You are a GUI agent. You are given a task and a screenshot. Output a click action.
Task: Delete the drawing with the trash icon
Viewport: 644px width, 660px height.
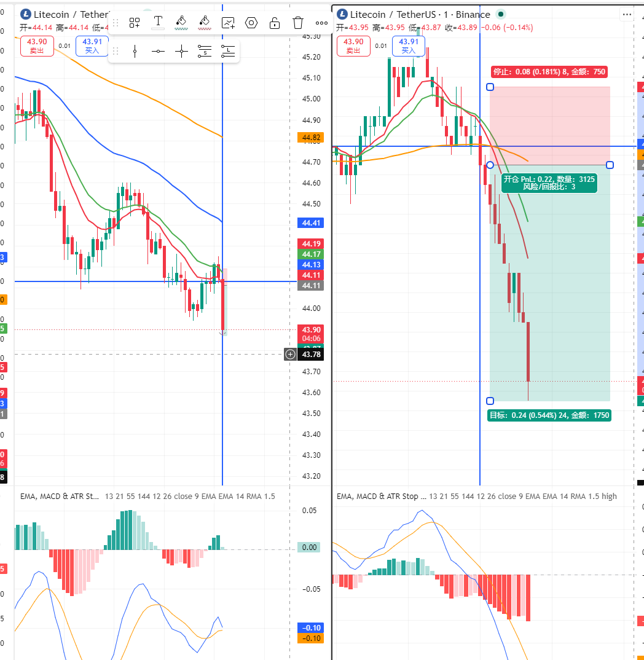pyautogui.click(x=298, y=23)
